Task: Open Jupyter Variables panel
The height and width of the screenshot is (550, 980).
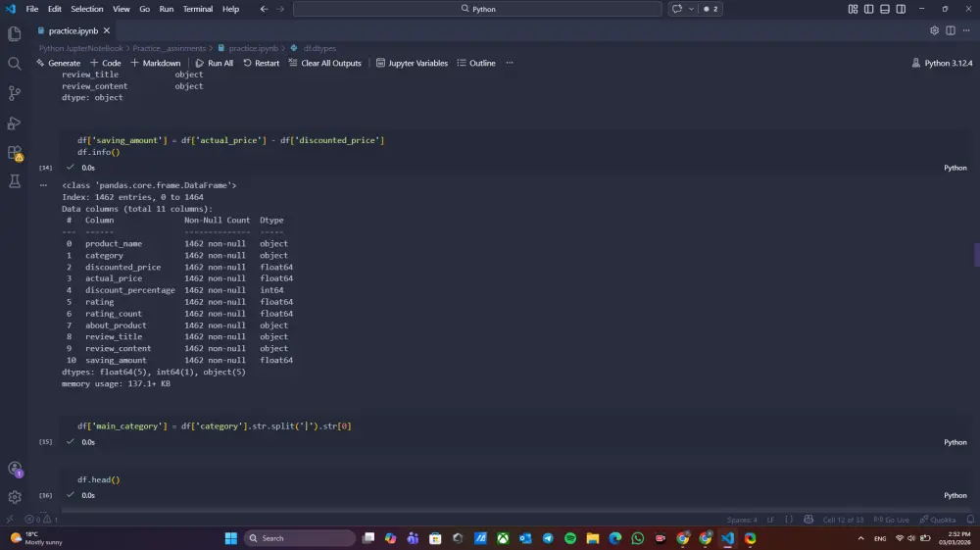Action: coord(412,63)
